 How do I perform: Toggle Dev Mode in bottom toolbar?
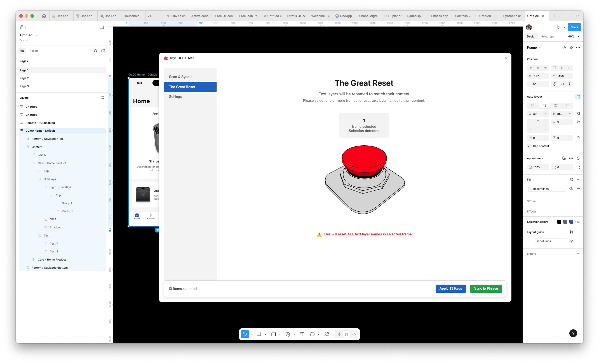[x=354, y=334]
